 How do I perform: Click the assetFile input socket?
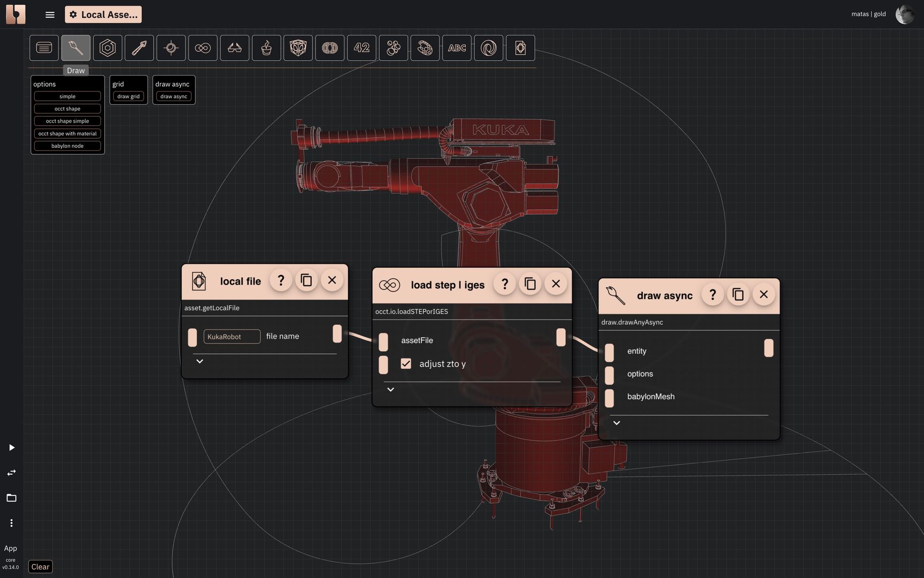point(383,341)
